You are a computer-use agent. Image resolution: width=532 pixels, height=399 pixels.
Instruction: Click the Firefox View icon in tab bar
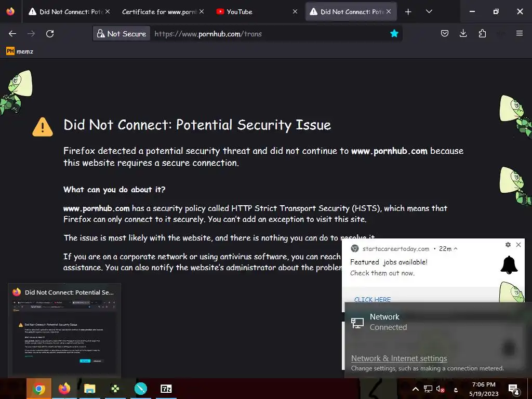(10, 11)
